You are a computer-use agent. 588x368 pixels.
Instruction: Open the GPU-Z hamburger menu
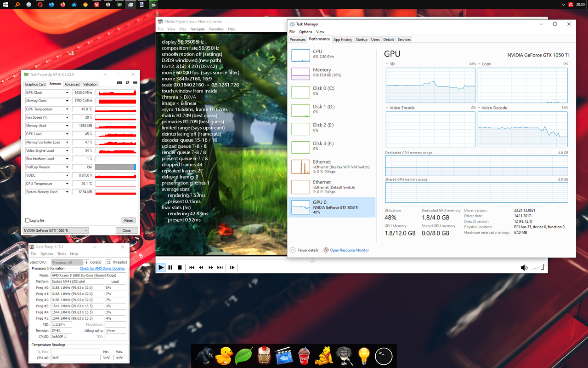pos(135,83)
